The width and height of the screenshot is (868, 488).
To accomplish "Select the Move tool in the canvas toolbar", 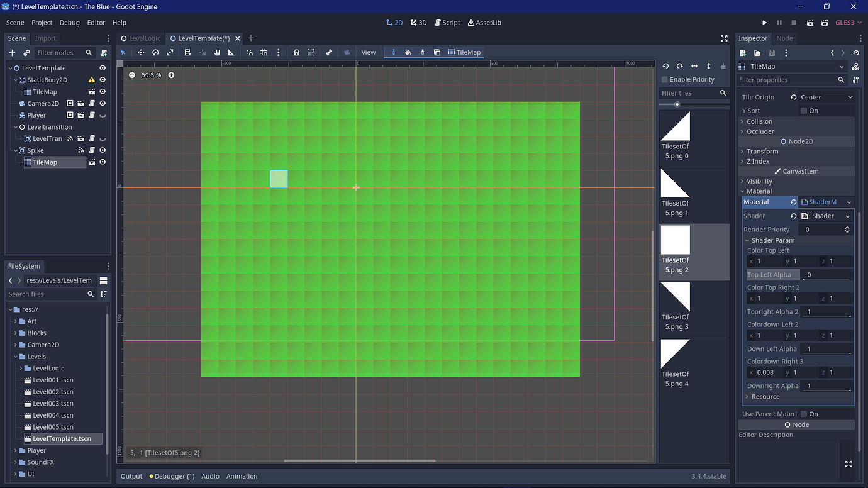I will [141, 52].
